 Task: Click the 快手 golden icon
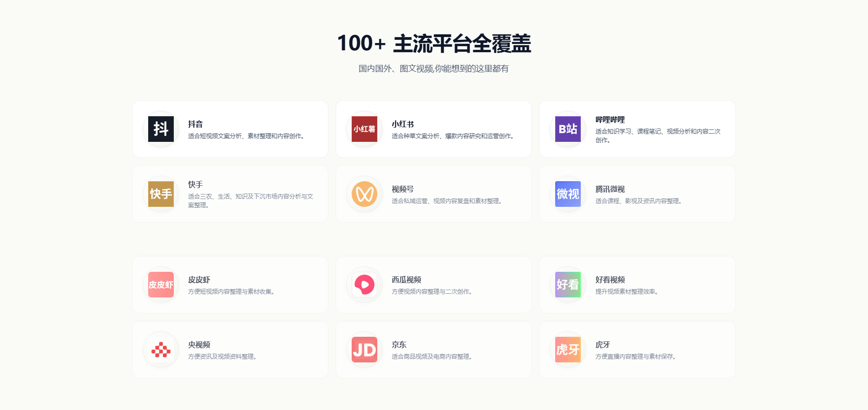pyautogui.click(x=161, y=194)
